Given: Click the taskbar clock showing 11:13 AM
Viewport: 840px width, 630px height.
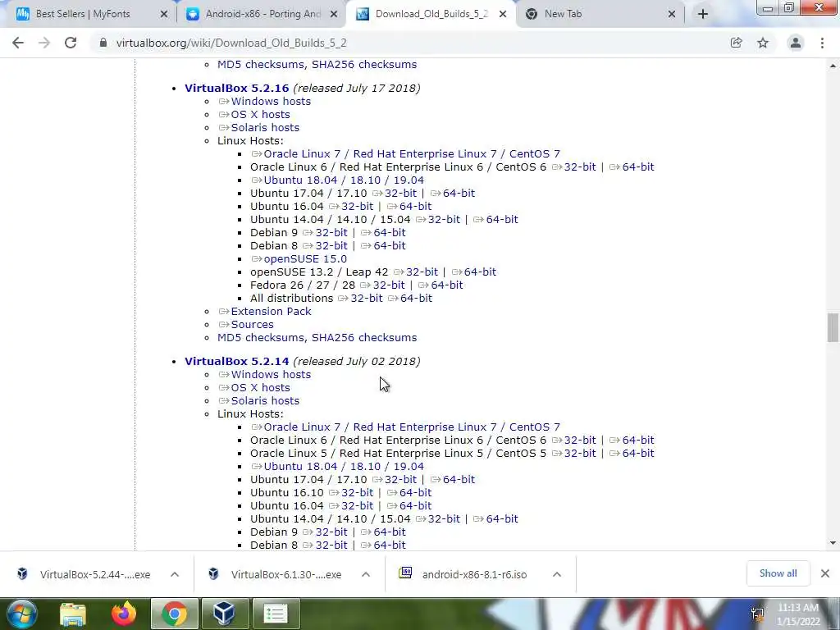Looking at the screenshot, I should pyautogui.click(x=798, y=614).
